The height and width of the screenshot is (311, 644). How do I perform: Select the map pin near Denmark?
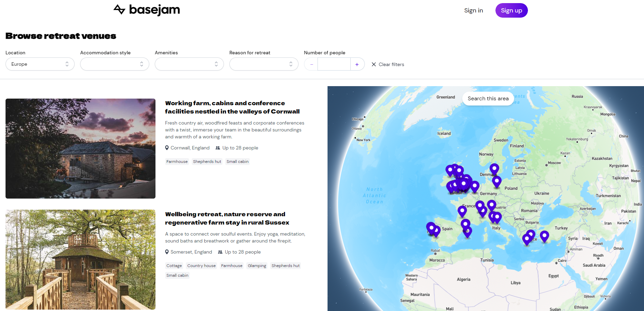coord(494,170)
